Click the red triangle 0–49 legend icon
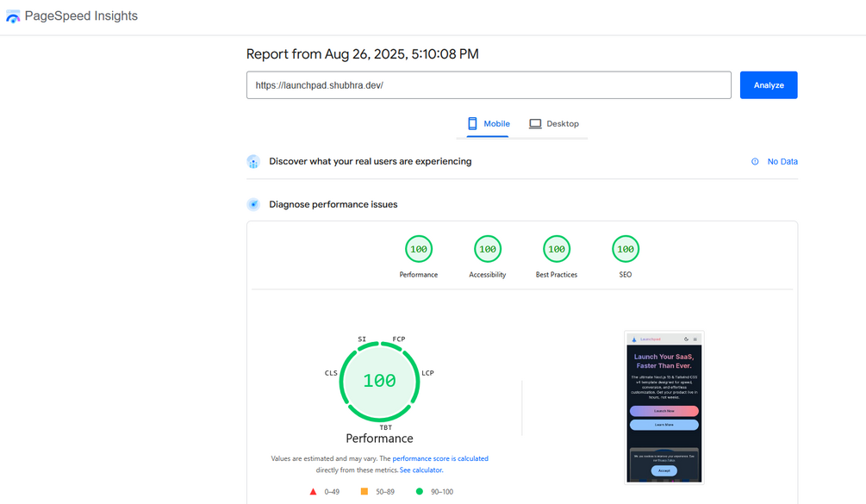This screenshot has height=504, width=866. (313, 491)
